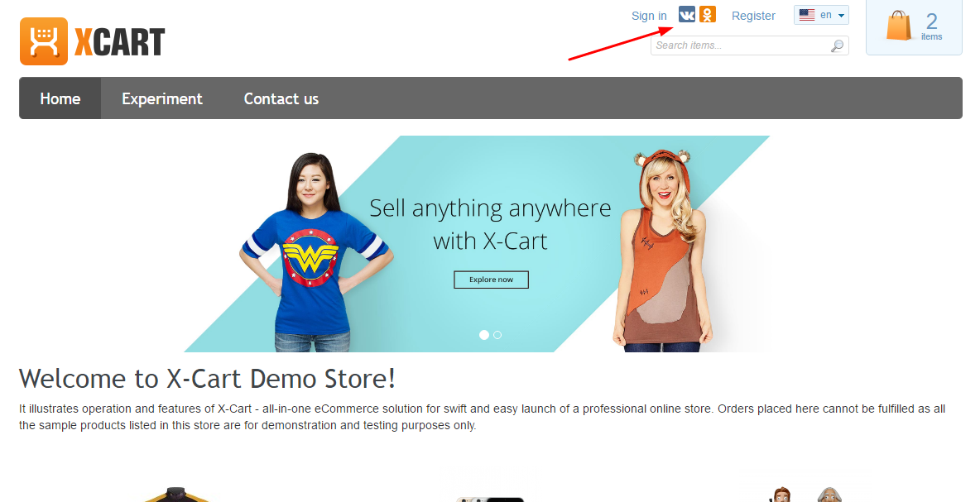The height and width of the screenshot is (502, 980).
Task: Select the first banner slide dot
Action: (484, 335)
